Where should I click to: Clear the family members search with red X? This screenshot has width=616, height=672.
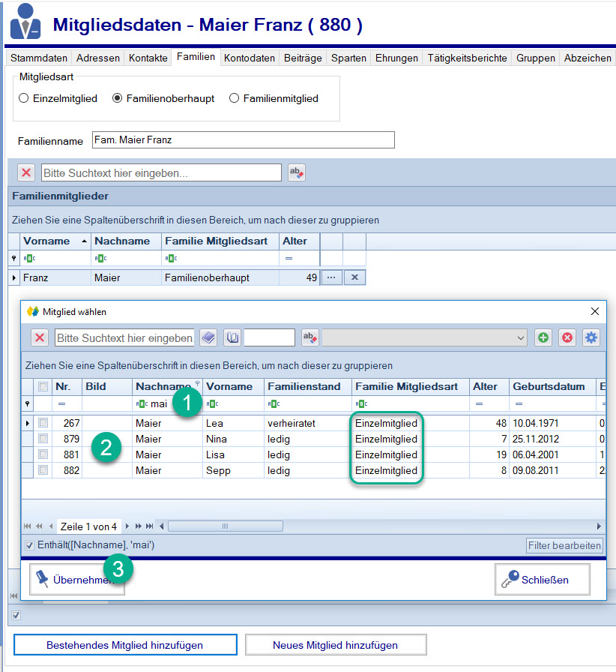tap(26, 172)
